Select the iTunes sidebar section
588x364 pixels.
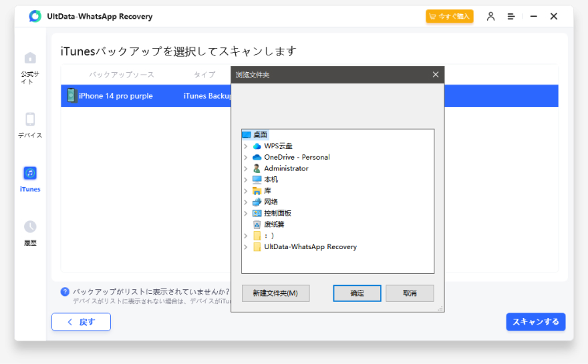[30, 180]
